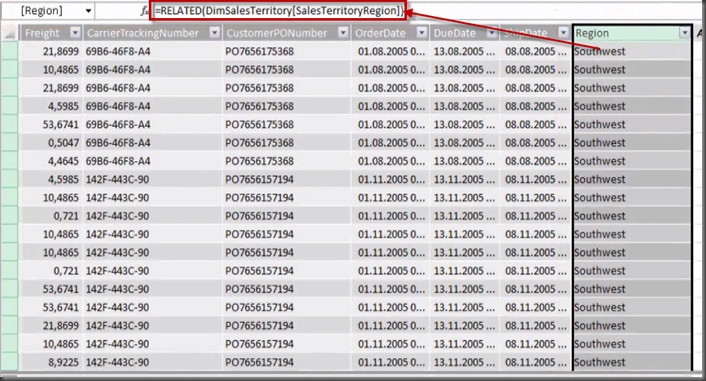The width and height of the screenshot is (706, 381).
Task: Select Region cell in the 8,9225 row
Action: click(x=632, y=362)
